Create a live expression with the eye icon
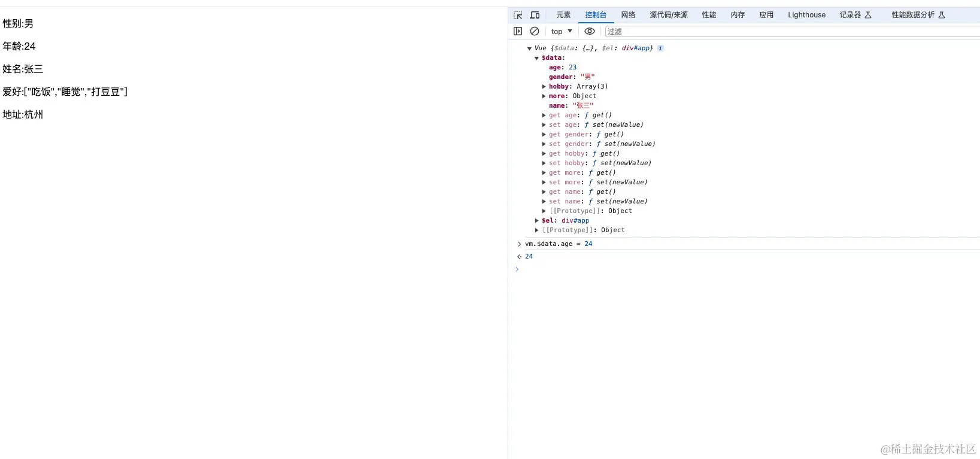 pyautogui.click(x=590, y=31)
